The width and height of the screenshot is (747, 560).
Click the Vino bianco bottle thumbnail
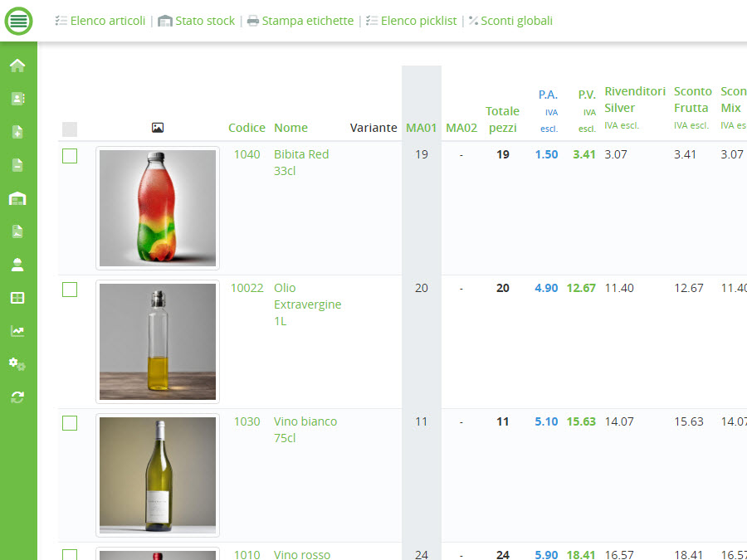click(158, 475)
